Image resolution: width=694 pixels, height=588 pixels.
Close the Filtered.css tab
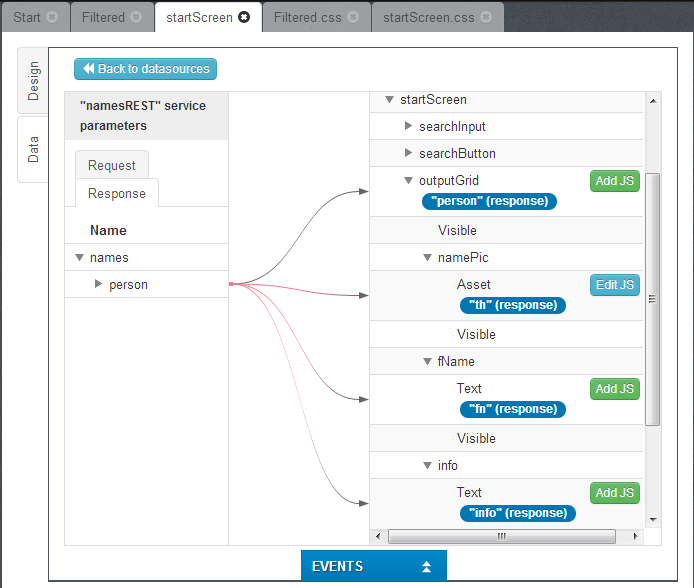click(x=352, y=17)
